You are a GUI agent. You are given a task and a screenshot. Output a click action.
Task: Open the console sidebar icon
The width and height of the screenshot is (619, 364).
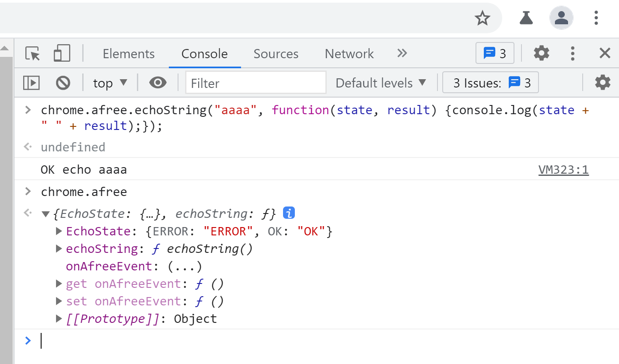tap(31, 83)
